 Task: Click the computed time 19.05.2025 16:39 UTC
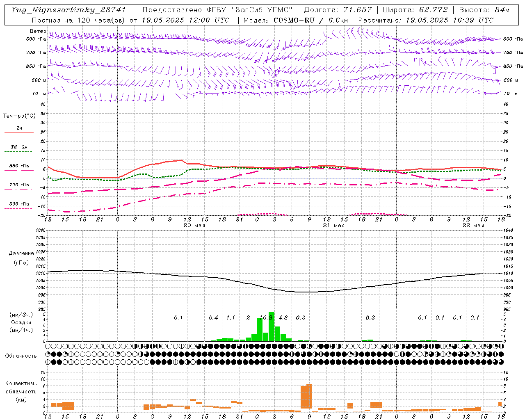(x=450, y=20)
